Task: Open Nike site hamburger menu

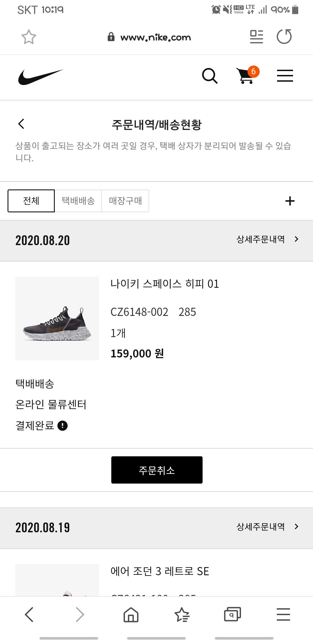Action: tap(285, 76)
